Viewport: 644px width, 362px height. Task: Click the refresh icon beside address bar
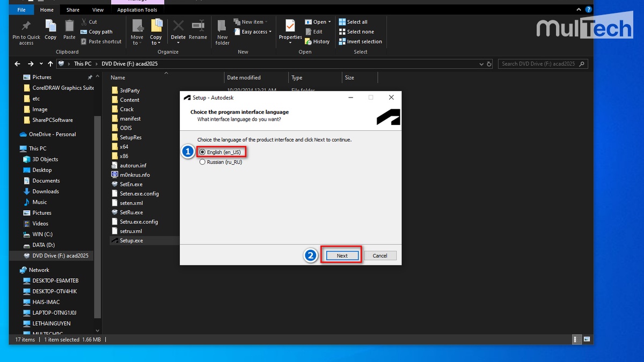[x=489, y=64]
